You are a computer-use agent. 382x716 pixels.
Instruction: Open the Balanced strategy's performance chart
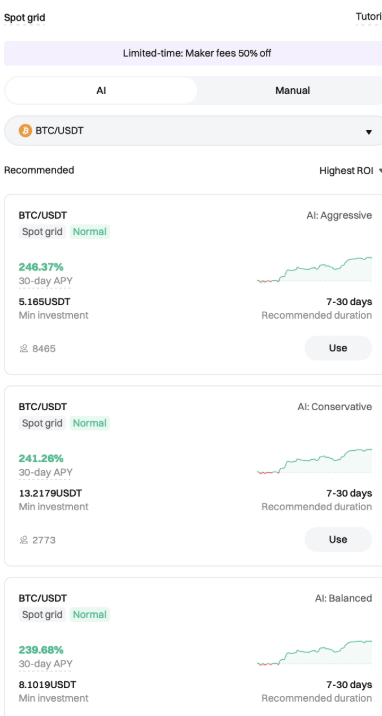pyautogui.click(x=314, y=653)
